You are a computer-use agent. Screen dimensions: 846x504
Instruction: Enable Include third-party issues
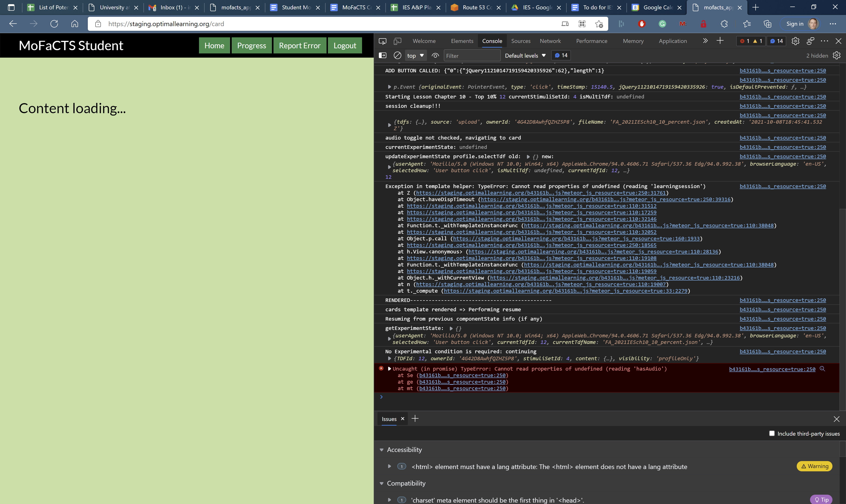(772, 433)
